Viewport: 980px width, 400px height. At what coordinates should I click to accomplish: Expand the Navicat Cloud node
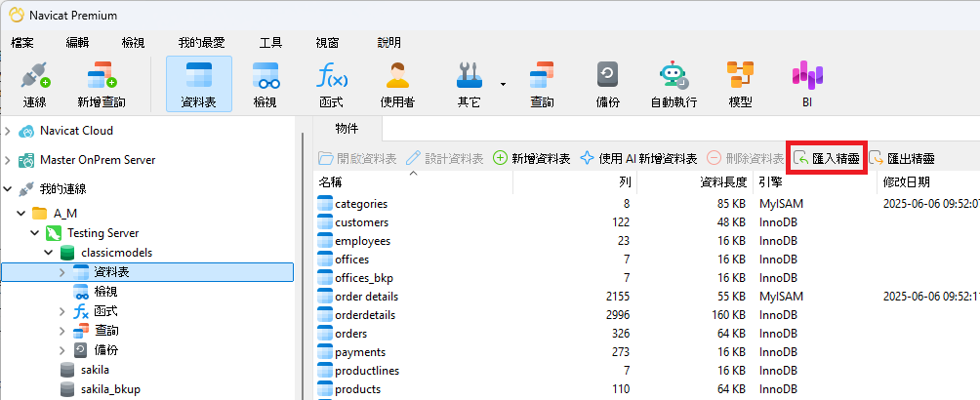pyautogui.click(x=8, y=132)
